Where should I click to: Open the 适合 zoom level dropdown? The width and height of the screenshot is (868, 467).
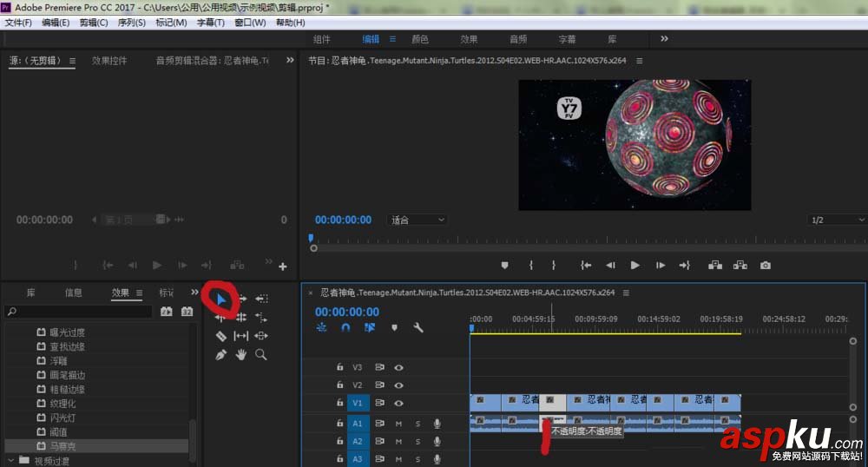tap(418, 220)
